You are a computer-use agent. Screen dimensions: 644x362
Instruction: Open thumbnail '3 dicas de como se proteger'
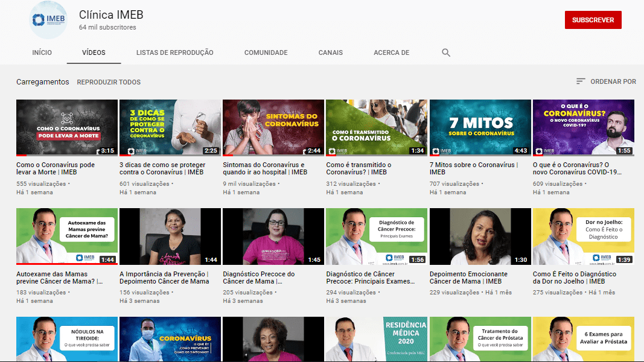170,128
